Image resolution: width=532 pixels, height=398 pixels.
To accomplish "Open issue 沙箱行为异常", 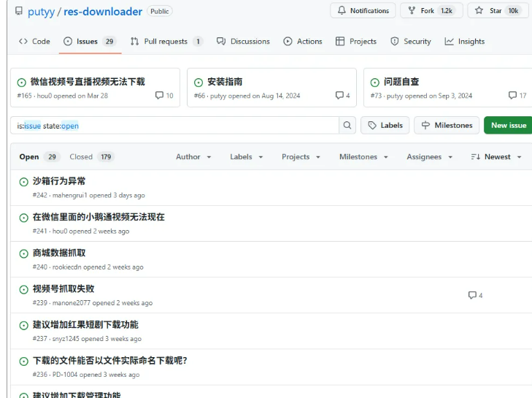I will click(59, 181).
